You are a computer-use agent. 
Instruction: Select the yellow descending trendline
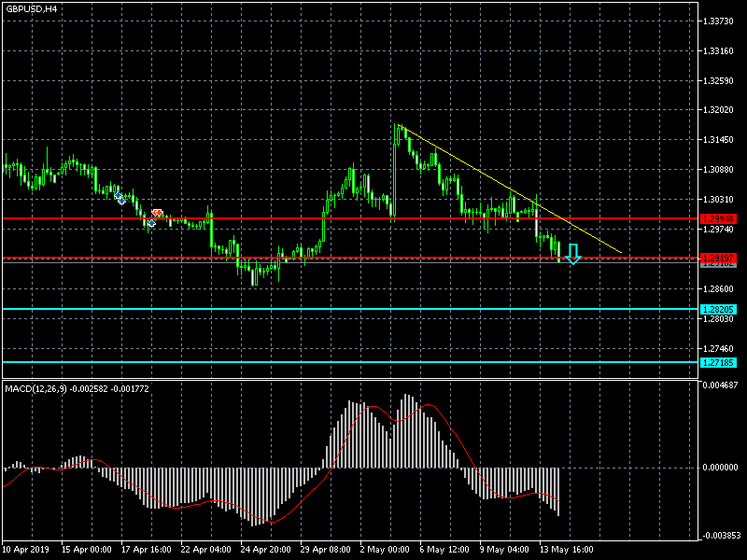(x=514, y=191)
